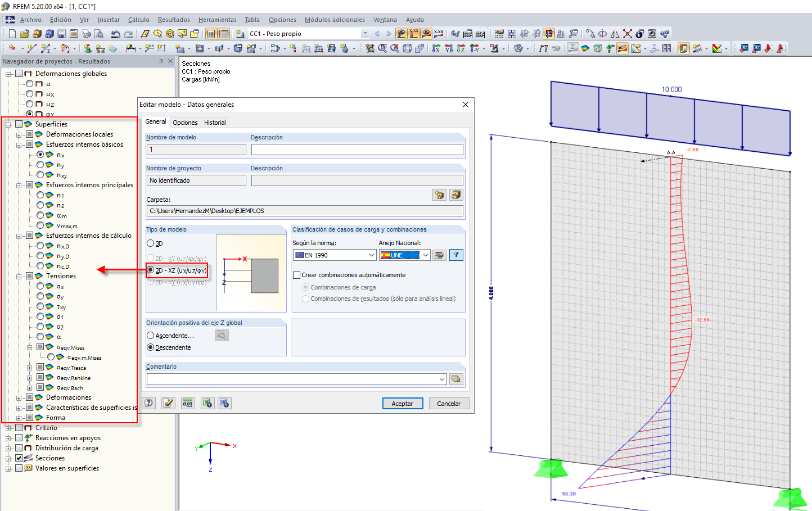812x511 pixels.
Task: Check the Distribución de carga checkbox
Action: pyautogui.click(x=19, y=448)
